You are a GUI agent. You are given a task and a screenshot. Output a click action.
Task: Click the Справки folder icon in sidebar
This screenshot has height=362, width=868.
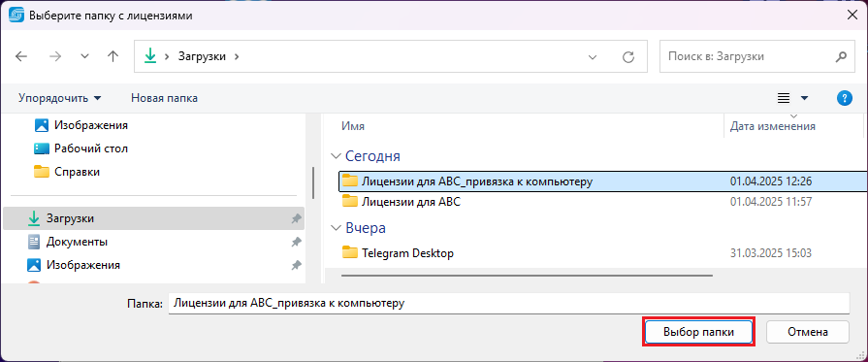[x=42, y=172]
